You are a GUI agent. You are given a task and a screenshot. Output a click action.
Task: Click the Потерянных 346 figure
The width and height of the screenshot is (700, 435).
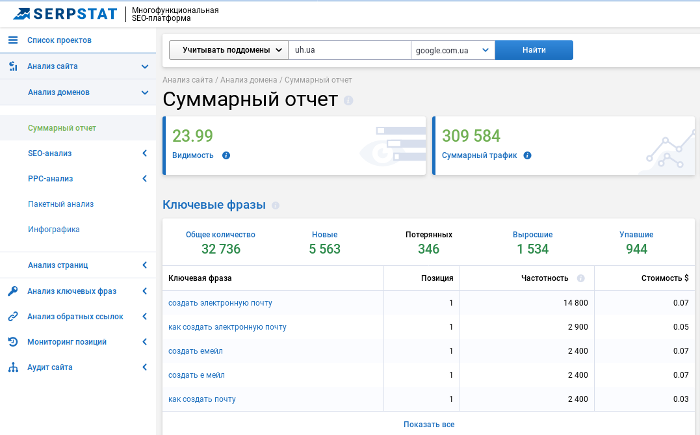pyautogui.click(x=429, y=249)
